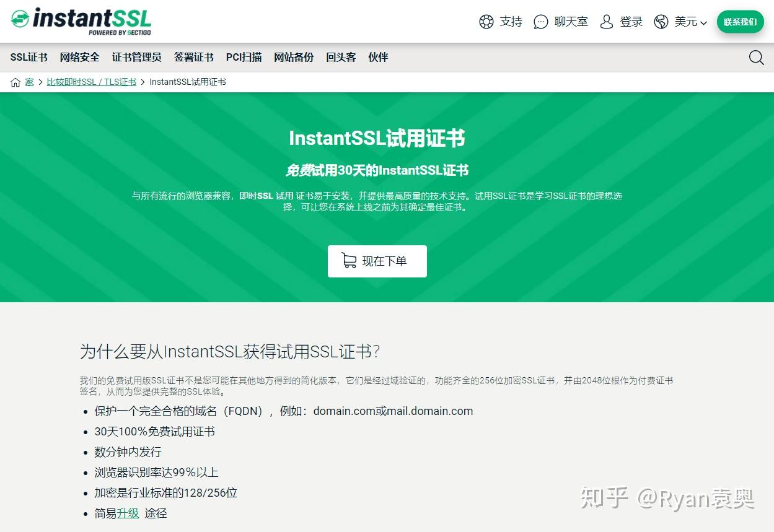Viewport: 774px width, 532px height.
Task: Click the shopping cart icon in 现在下单
Action: (x=349, y=261)
